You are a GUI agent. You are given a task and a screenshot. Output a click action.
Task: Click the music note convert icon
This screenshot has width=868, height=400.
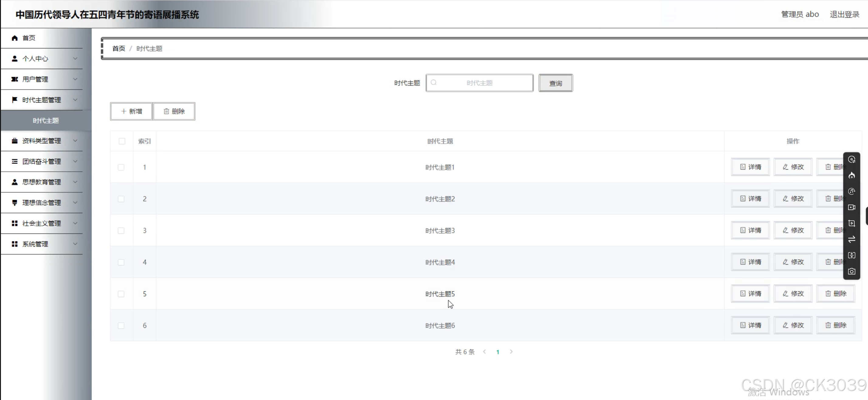(x=852, y=191)
